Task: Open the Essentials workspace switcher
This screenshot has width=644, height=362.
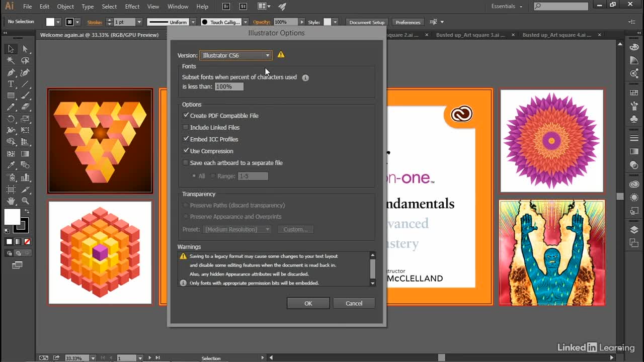Action: point(507,7)
